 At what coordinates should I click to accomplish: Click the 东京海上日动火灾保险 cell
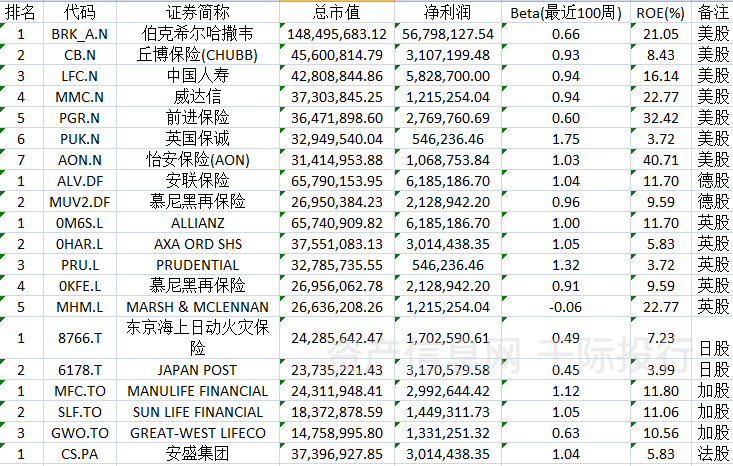[x=198, y=338]
